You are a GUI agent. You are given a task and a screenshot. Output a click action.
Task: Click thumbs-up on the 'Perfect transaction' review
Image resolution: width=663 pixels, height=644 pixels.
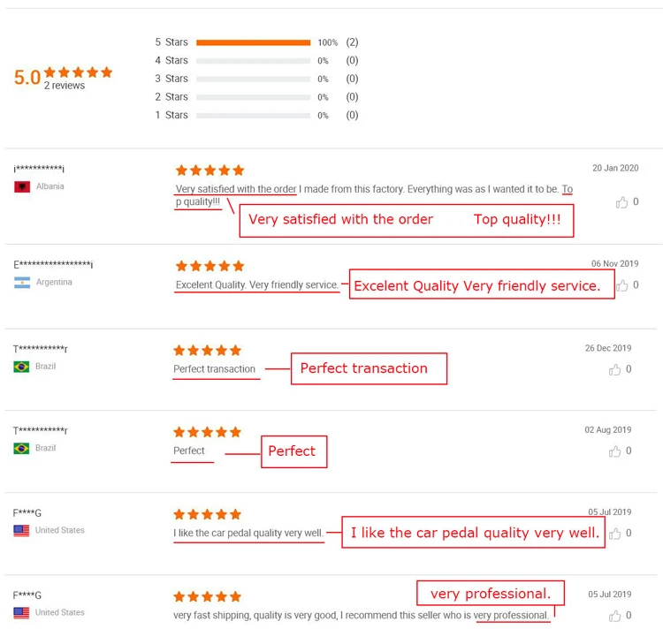[615, 369]
